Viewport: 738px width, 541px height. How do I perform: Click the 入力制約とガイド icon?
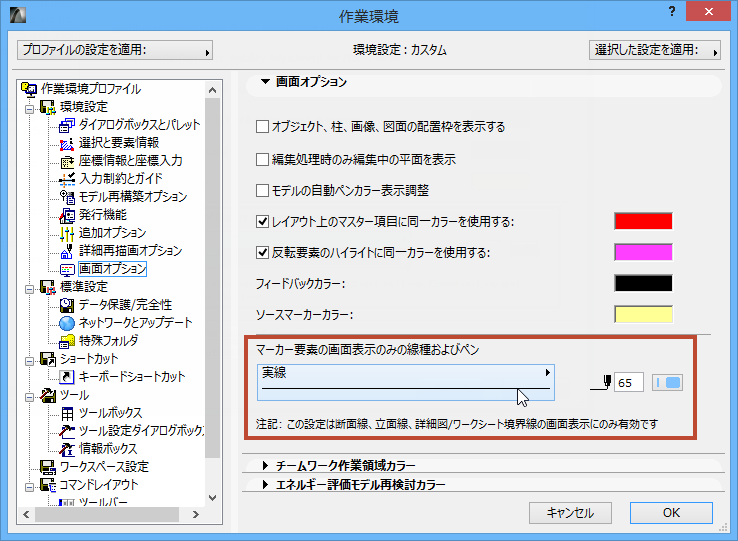(67, 179)
